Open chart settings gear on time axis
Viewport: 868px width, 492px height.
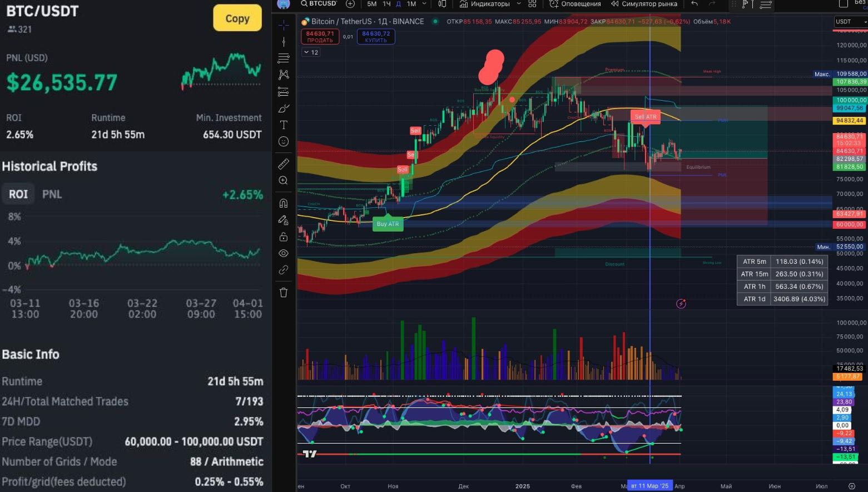click(x=852, y=486)
